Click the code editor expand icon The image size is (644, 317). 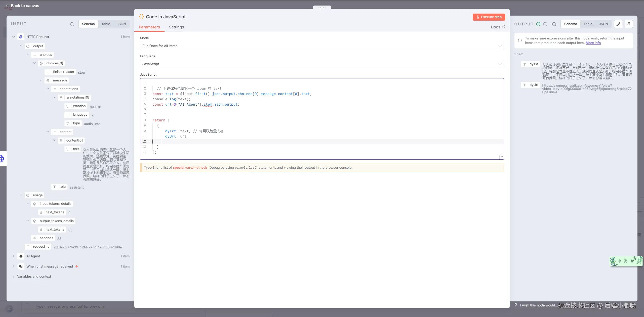(502, 157)
